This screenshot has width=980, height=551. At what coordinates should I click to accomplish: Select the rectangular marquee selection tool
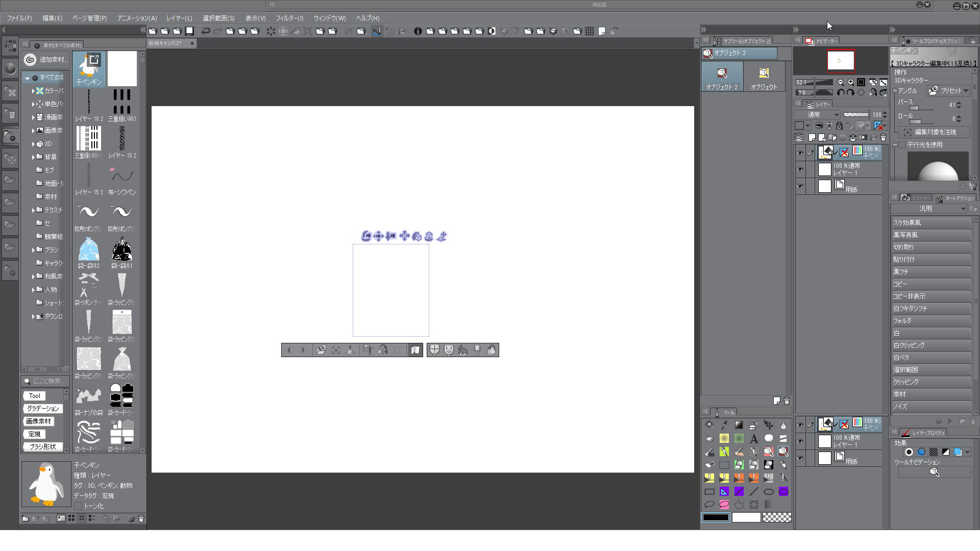(x=724, y=465)
